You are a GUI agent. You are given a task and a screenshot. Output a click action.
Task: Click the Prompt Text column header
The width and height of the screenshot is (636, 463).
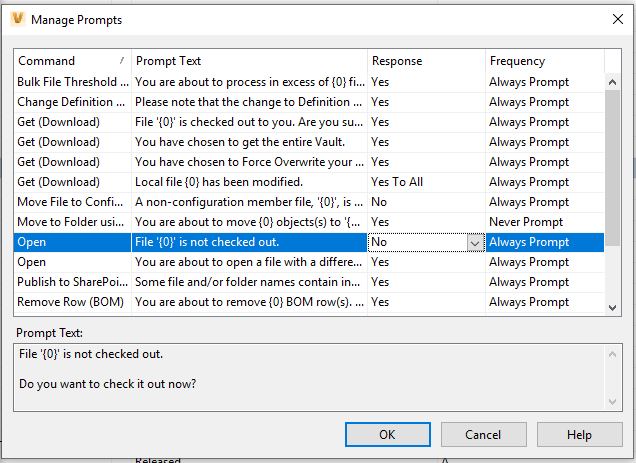tap(249, 61)
